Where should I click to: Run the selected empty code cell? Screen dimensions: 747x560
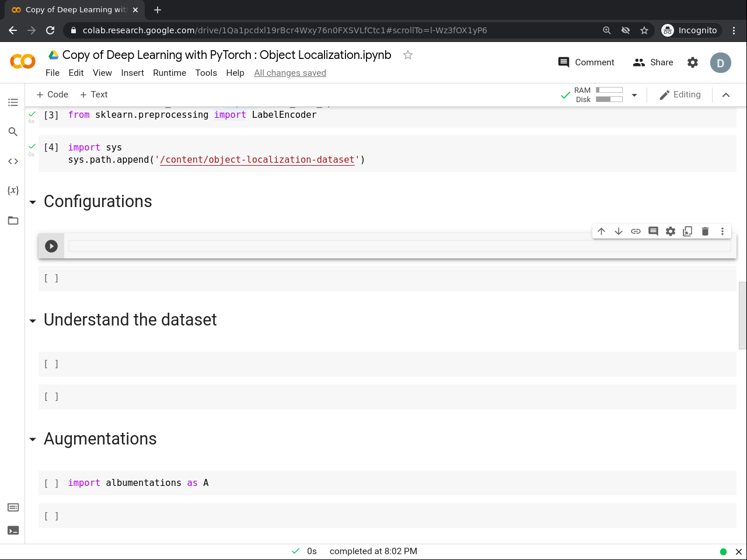(x=51, y=246)
